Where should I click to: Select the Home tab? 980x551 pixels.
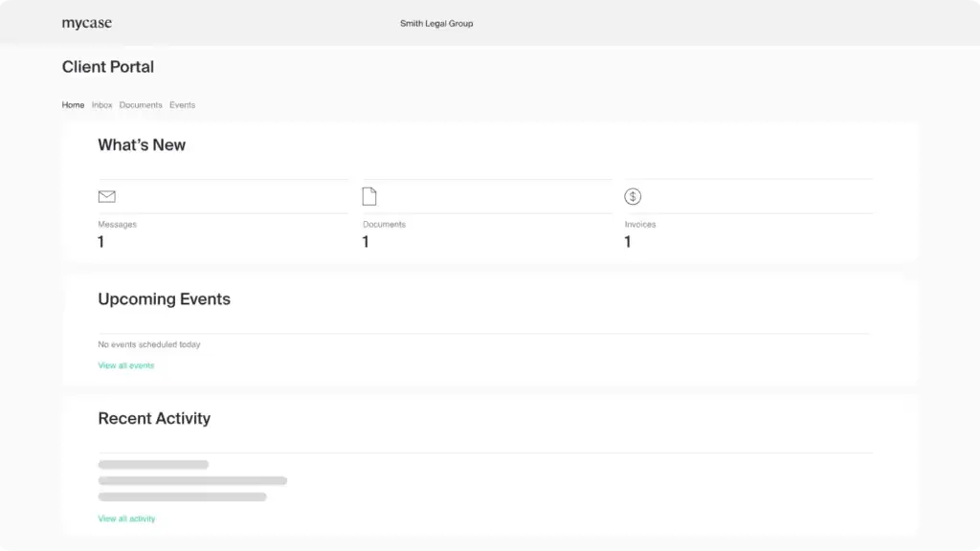[73, 105]
